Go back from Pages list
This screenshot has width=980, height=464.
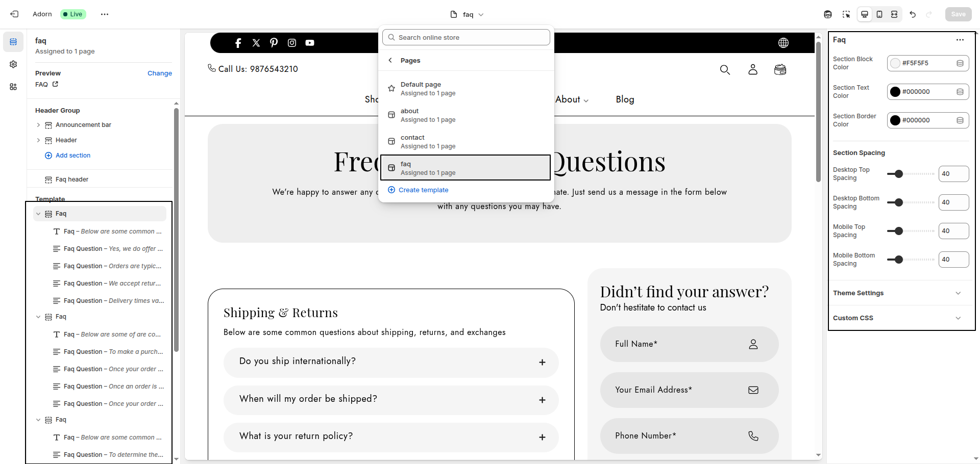pyautogui.click(x=390, y=60)
